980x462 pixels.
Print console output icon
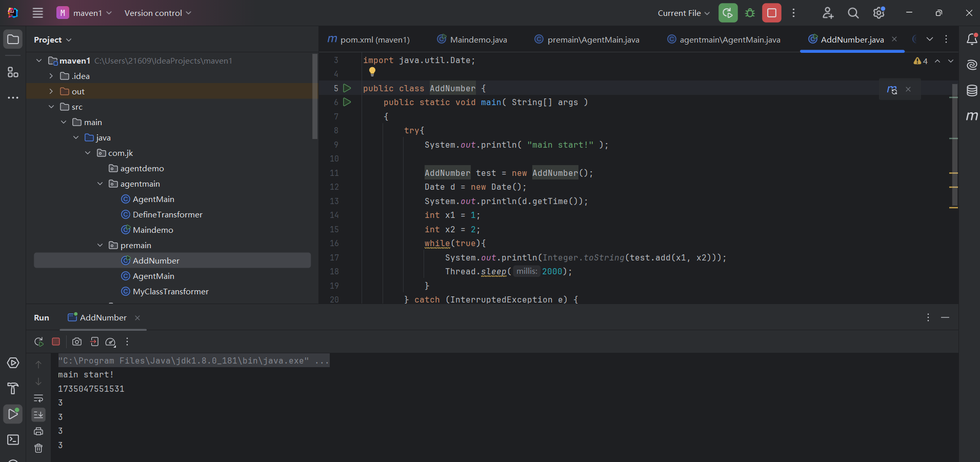38,431
